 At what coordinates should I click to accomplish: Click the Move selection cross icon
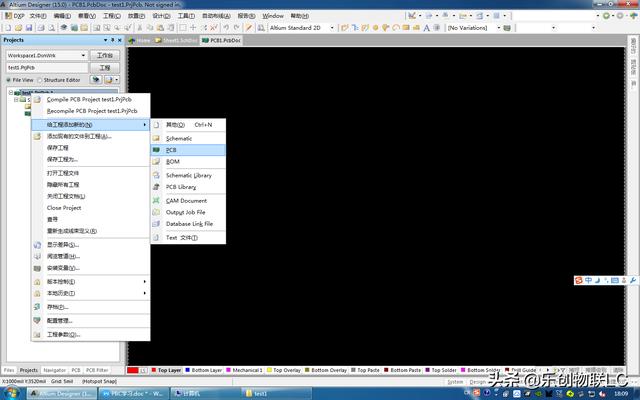(193, 28)
